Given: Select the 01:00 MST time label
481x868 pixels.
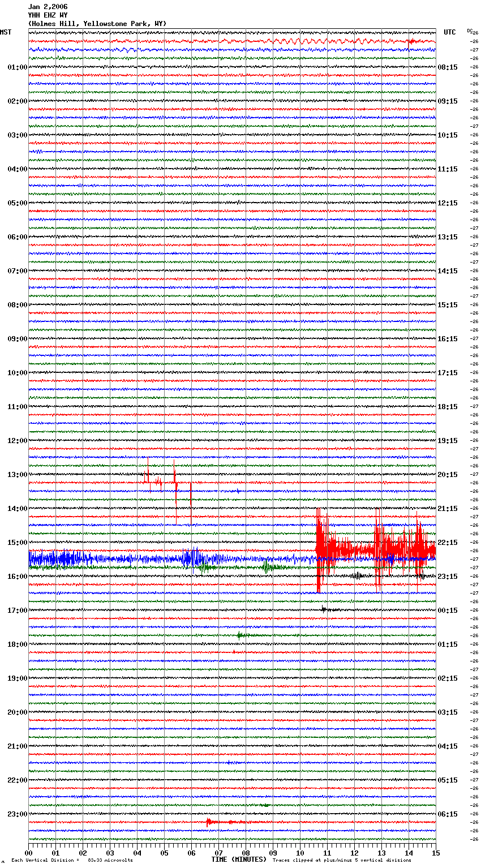Looking at the screenshot, I should (x=17, y=67).
